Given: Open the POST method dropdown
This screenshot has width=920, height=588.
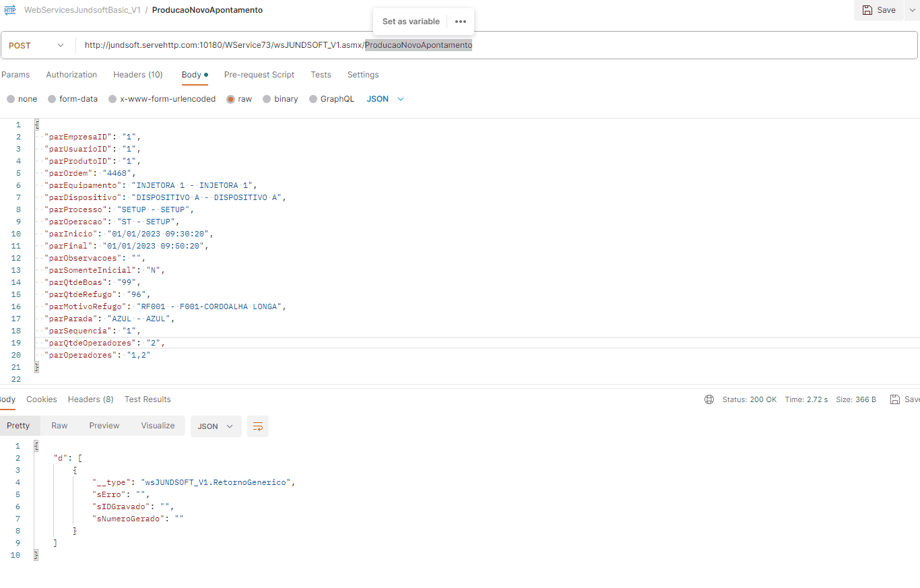Looking at the screenshot, I should (37, 45).
